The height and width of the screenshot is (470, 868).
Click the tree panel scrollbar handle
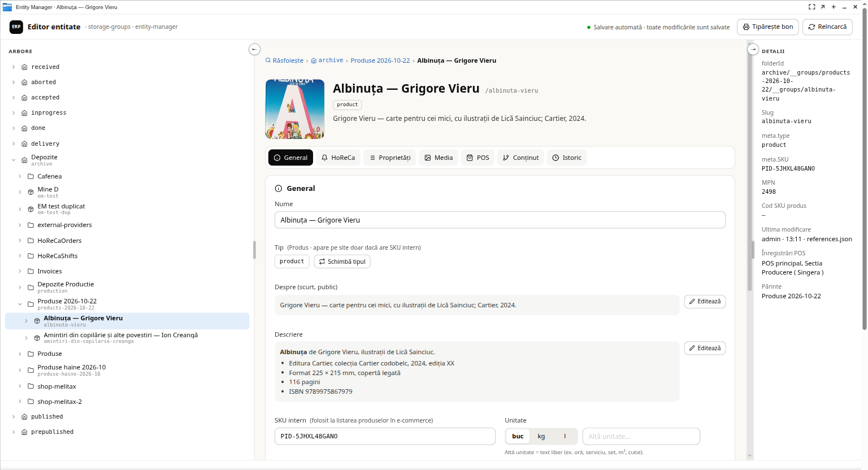[254, 250]
